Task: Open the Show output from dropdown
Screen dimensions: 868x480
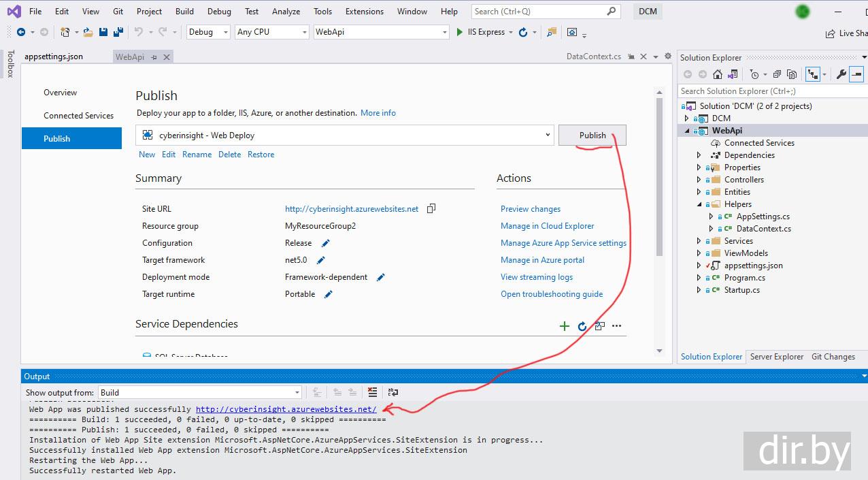Action: tap(200, 392)
